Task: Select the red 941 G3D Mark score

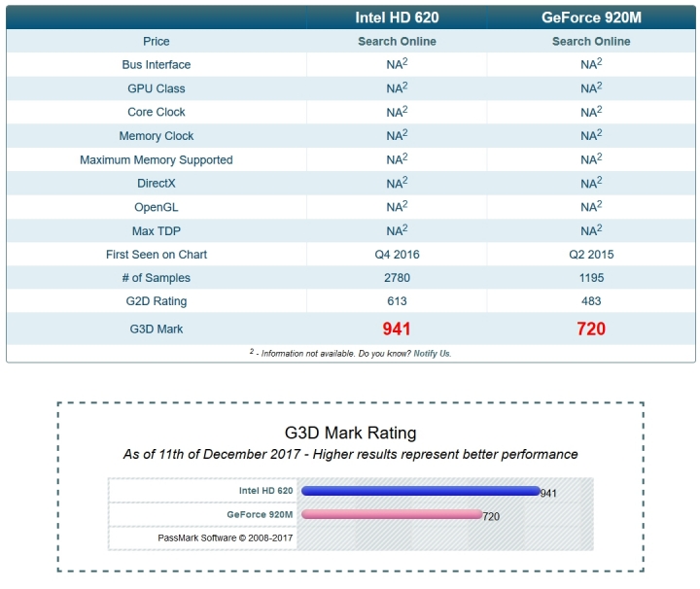Action: (397, 329)
